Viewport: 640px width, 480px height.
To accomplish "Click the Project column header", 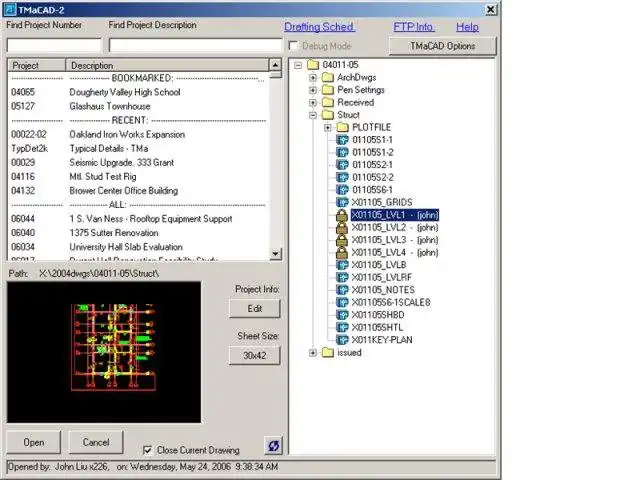I will (36, 65).
